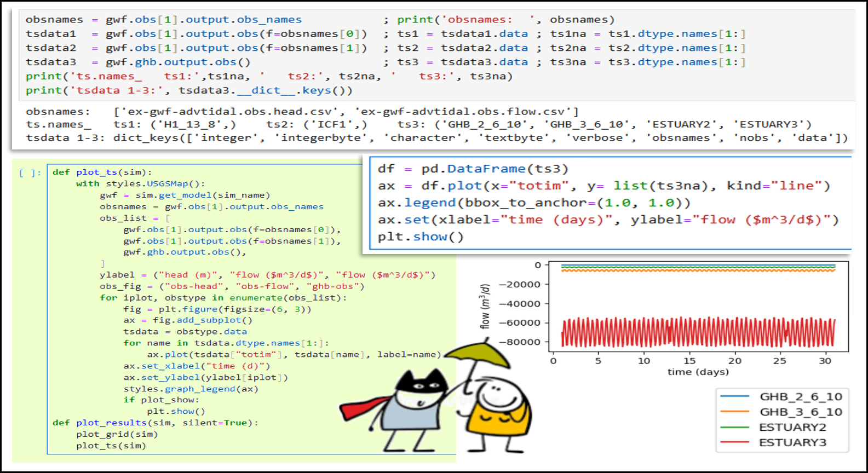Click the 'time (days)' x-axis label

pos(698,372)
